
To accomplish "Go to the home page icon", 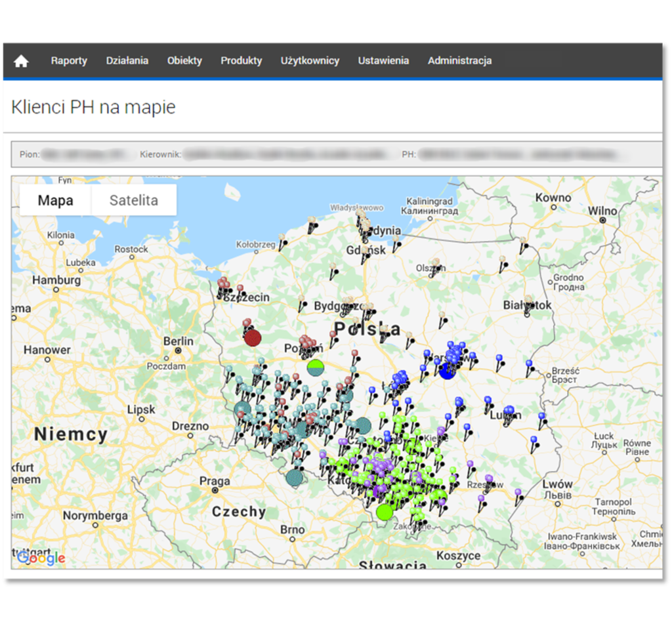I will coord(21,61).
